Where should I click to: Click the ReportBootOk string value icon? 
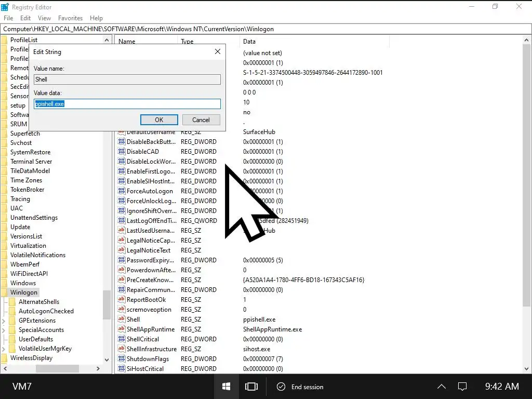(x=122, y=299)
